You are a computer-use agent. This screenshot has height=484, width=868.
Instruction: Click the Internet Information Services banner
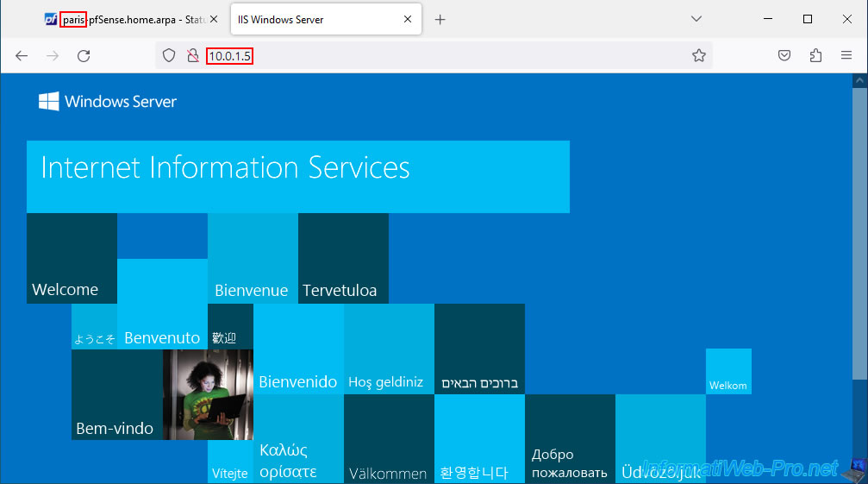pos(298,177)
